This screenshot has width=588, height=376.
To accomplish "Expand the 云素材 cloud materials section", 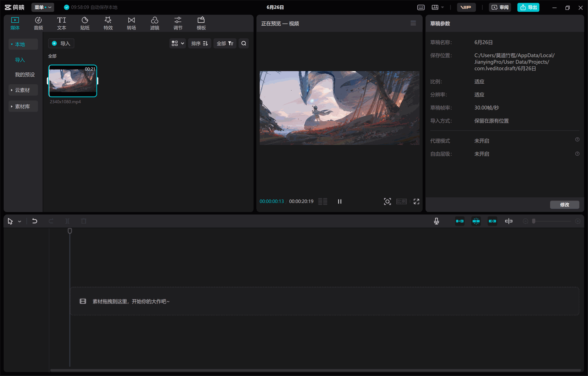I will tap(23, 90).
